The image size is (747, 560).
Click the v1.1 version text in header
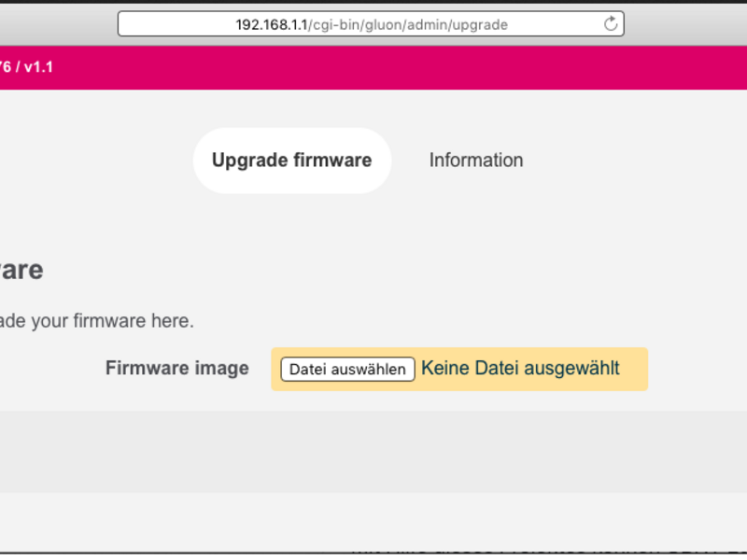coord(38,67)
